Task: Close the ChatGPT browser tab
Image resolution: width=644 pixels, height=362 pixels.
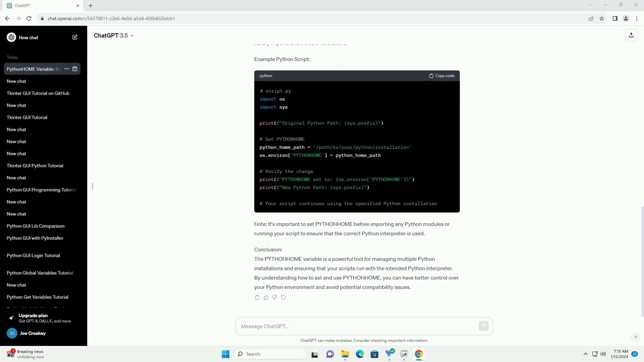Action: [x=77, y=6]
